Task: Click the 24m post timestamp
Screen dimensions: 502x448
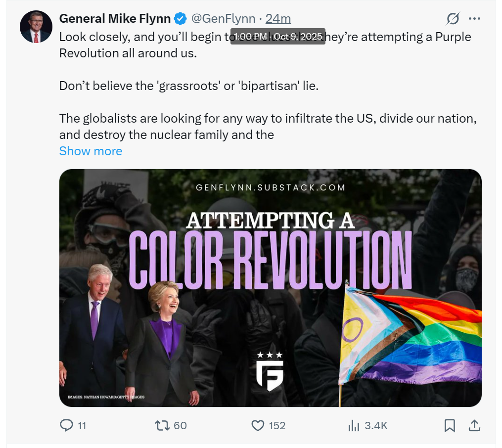Action: click(278, 19)
